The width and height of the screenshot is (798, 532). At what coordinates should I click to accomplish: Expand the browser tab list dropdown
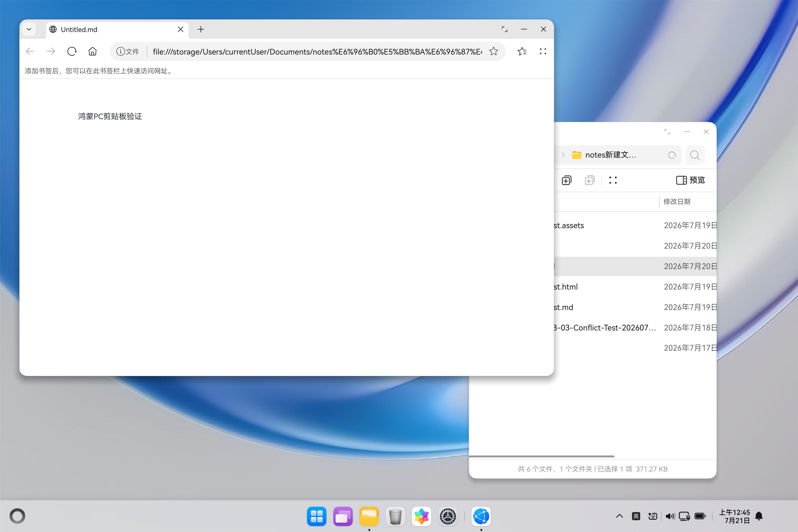29,29
